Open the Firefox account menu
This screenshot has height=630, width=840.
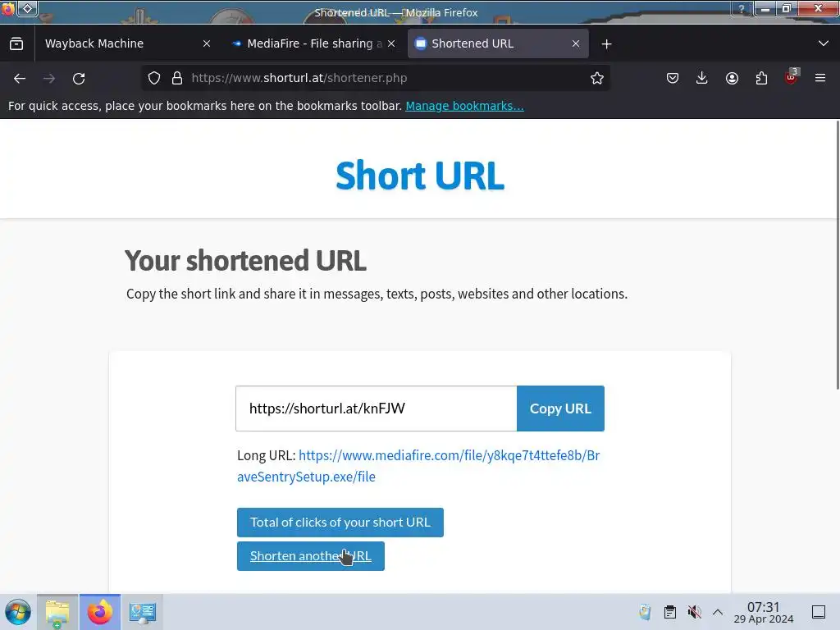tap(732, 78)
